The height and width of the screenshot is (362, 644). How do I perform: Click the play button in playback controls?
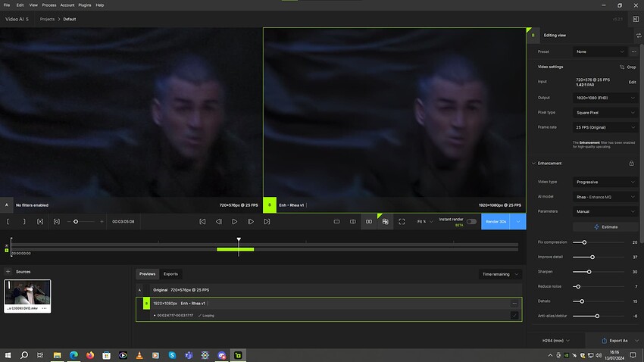click(x=235, y=222)
